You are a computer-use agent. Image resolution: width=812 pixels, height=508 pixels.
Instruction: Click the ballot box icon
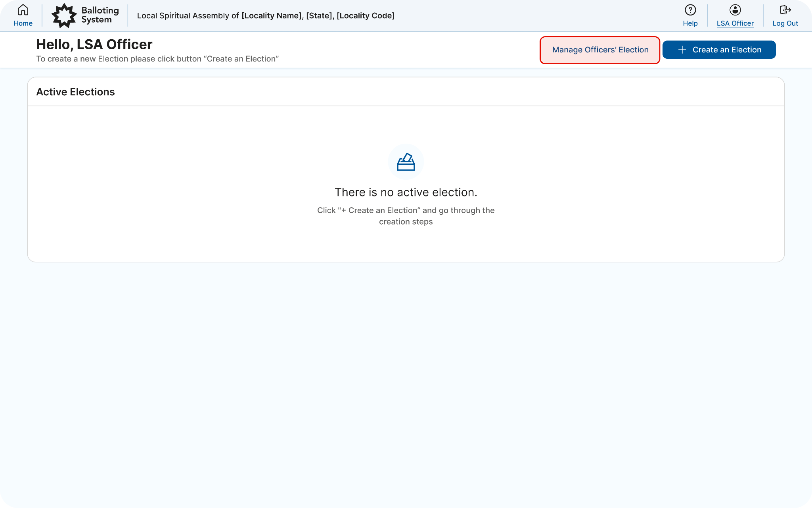[406, 162]
